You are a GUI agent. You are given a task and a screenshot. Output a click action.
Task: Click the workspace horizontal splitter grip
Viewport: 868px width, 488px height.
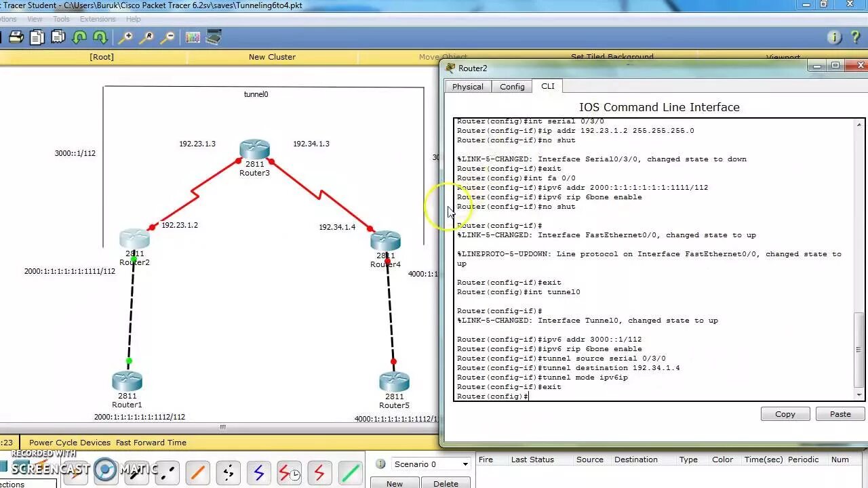coord(222,427)
